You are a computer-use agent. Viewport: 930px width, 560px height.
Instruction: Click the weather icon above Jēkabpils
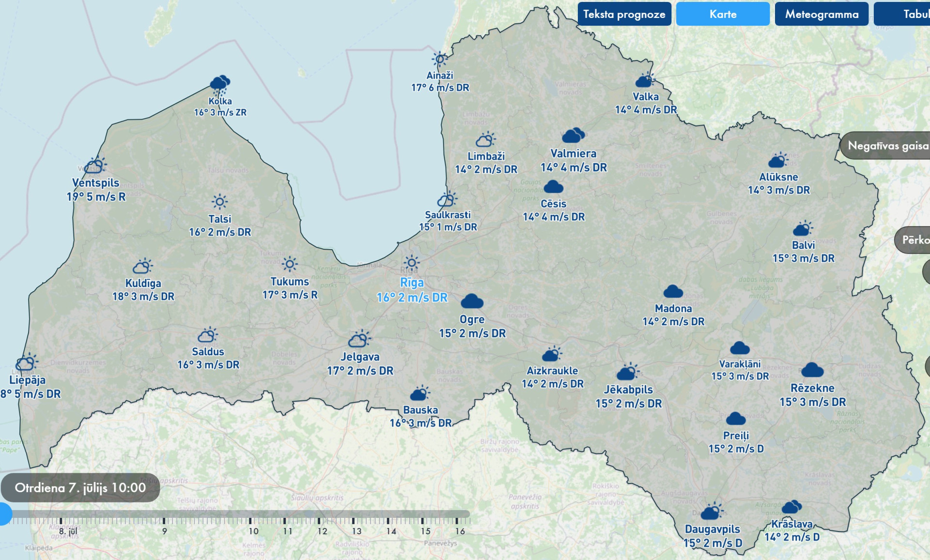click(628, 372)
